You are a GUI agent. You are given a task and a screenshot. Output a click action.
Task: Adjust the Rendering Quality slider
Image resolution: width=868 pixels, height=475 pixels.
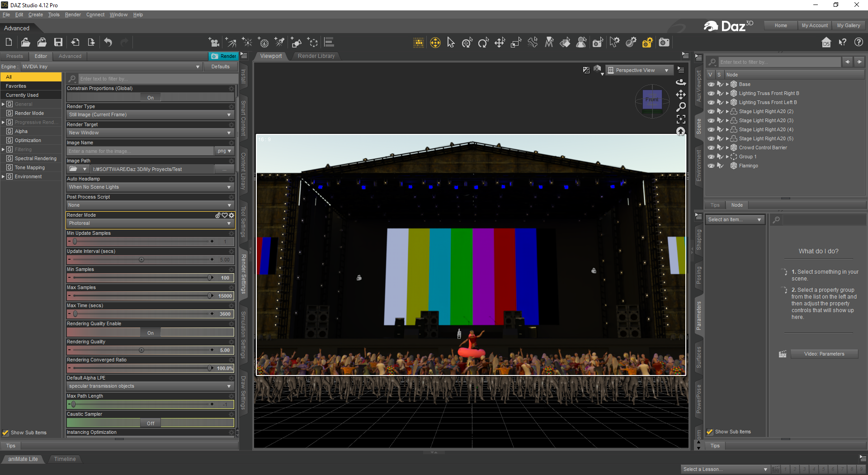tap(142, 350)
